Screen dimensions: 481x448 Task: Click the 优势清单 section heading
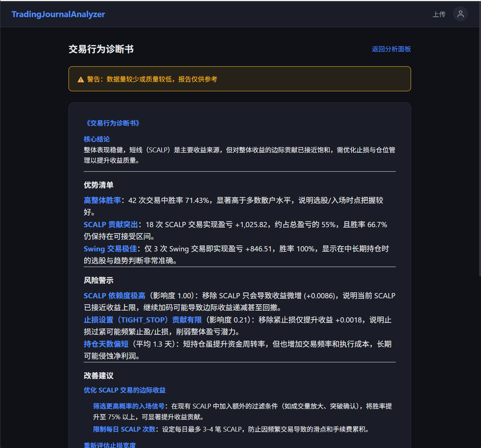[99, 185]
